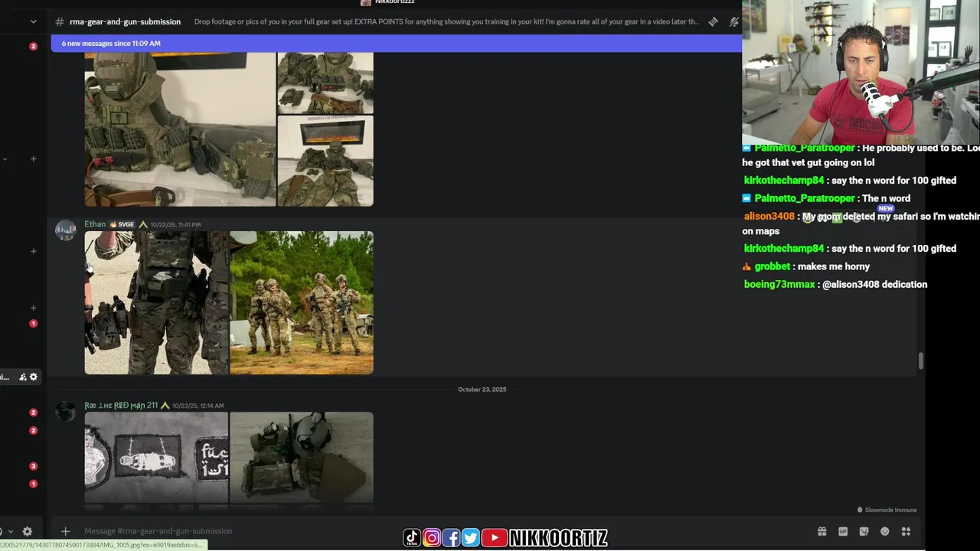Click the SVGE server tag badge

pos(122,224)
